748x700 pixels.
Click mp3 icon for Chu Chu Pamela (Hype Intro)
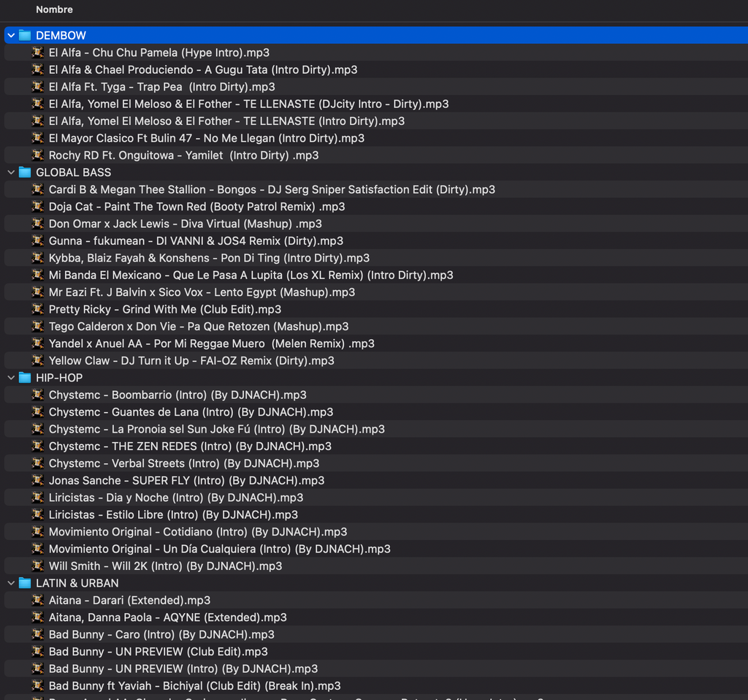click(x=38, y=53)
